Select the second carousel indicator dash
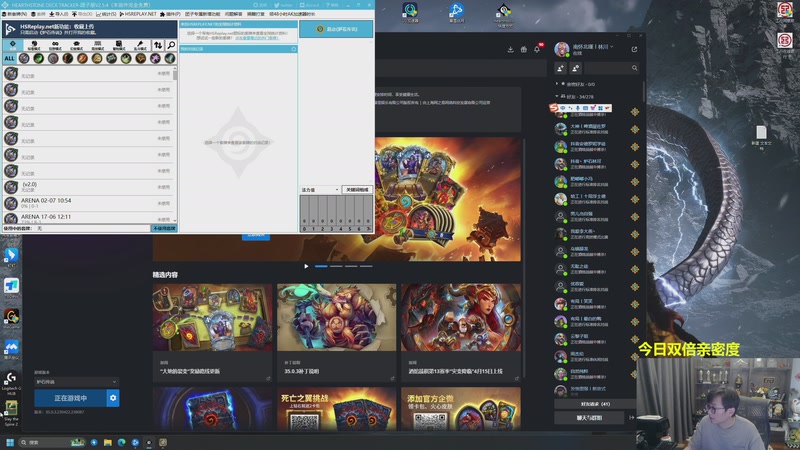Viewport: 800px width, 450px height. tap(336, 266)
